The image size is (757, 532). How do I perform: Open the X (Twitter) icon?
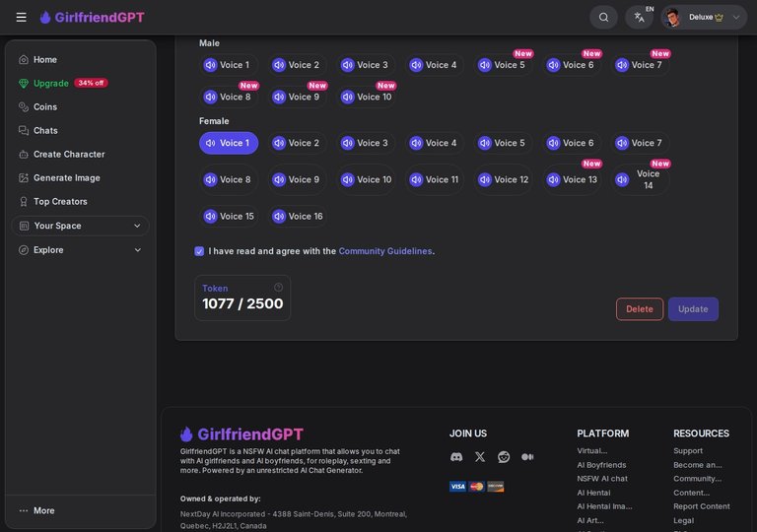[480, 457]
